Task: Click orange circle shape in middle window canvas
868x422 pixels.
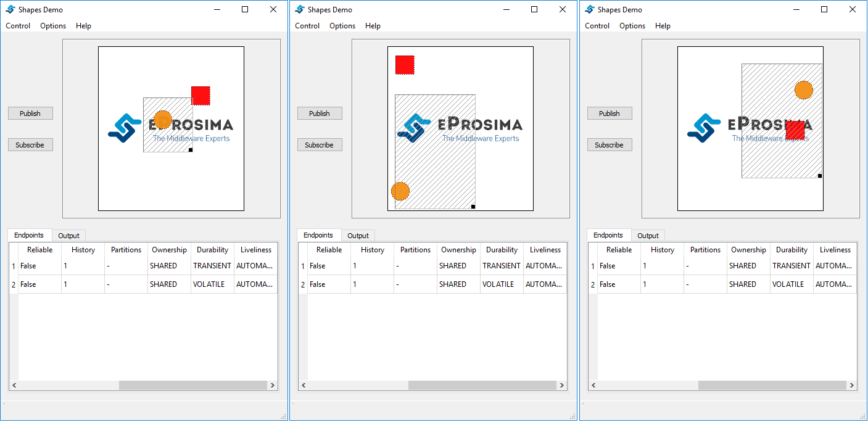Action: 400,191
